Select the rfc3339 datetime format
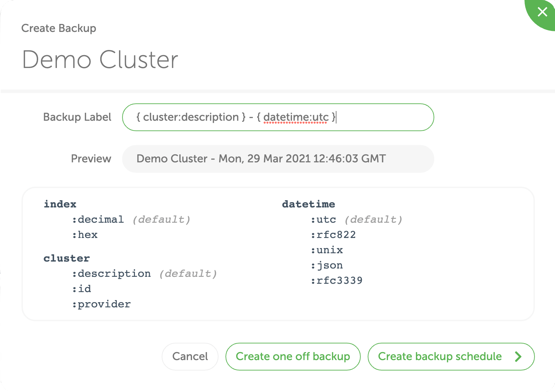 336,280
